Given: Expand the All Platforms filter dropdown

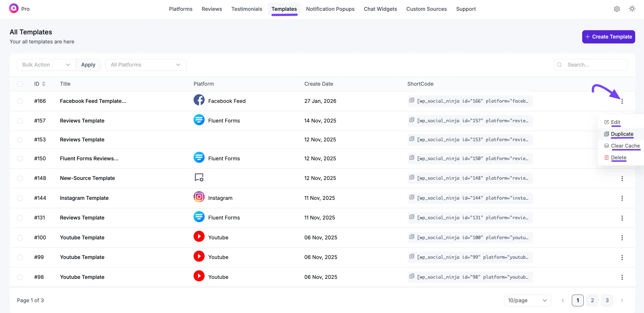Looking at the screenshot, I should tap(145, 65).
